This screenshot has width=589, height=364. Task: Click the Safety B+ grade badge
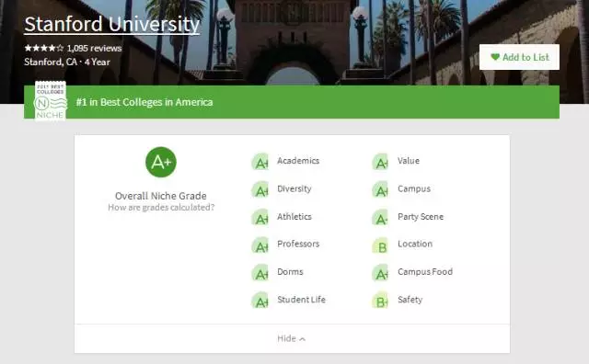click(380, 301)
